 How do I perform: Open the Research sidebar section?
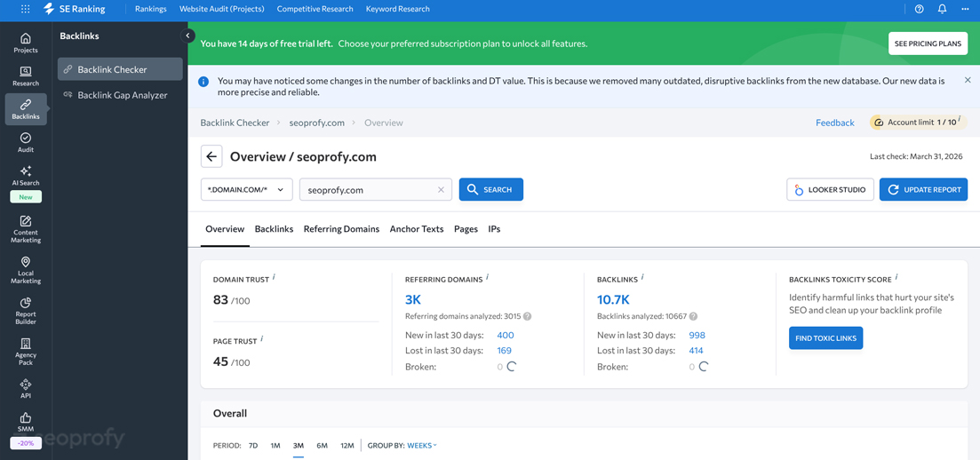pyautogui.click(x=26, y=76)
